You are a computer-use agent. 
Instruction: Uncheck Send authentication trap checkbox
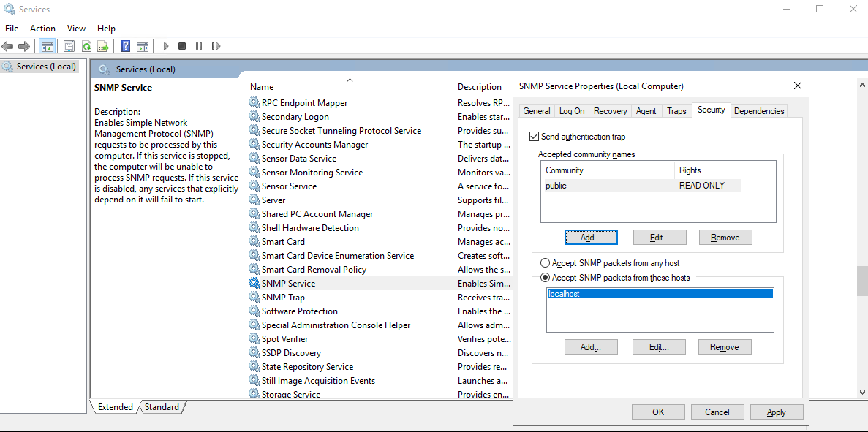535,136
